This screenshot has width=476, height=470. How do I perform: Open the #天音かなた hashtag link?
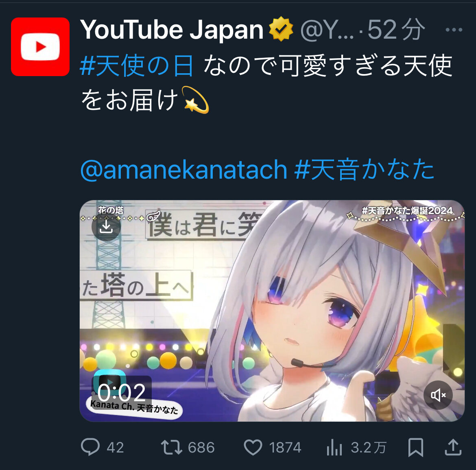pos(364,169)
